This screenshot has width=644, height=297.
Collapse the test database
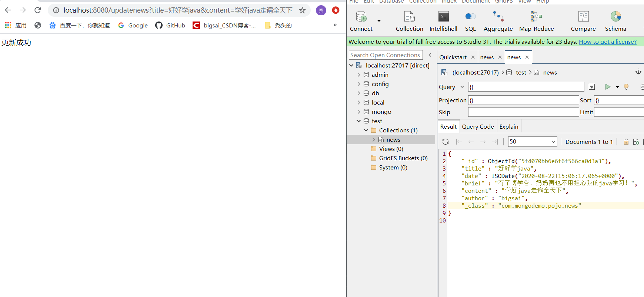pyautogui.click(x=358, y=121)
